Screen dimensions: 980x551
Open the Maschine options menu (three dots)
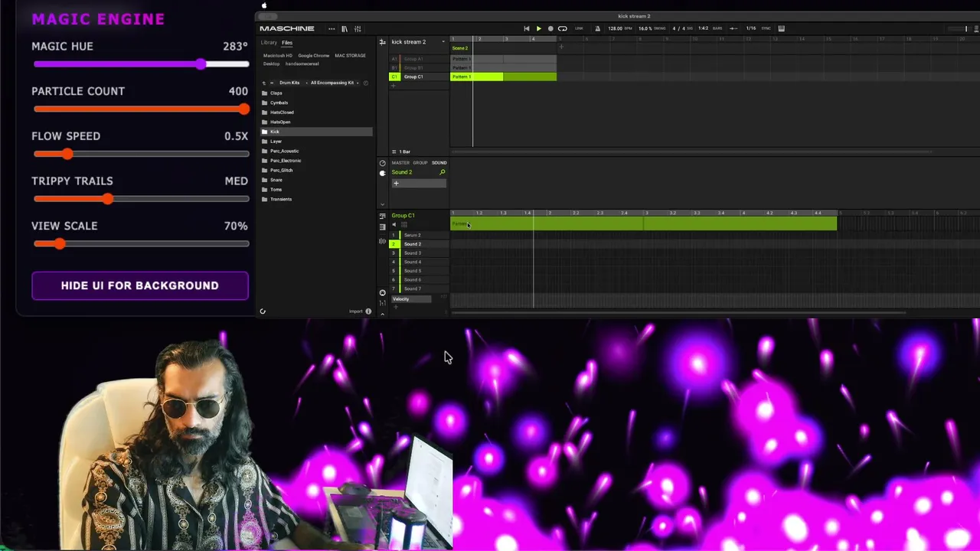point(332,29)
